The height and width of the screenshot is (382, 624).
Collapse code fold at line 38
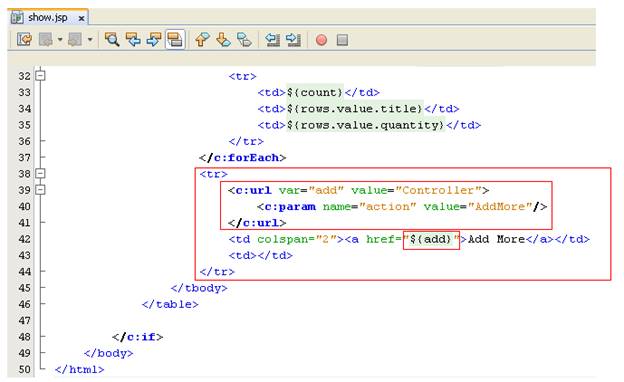click(x=40, y=173)
